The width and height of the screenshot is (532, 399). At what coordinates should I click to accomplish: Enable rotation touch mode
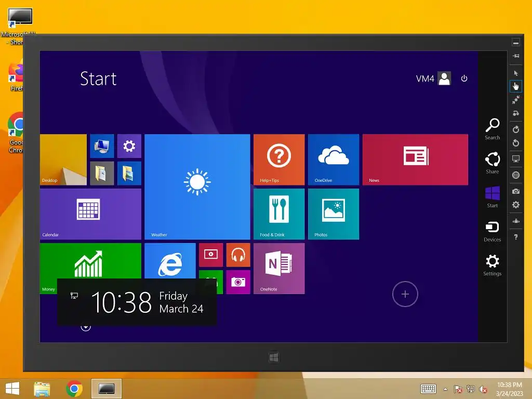pos(516,113)
